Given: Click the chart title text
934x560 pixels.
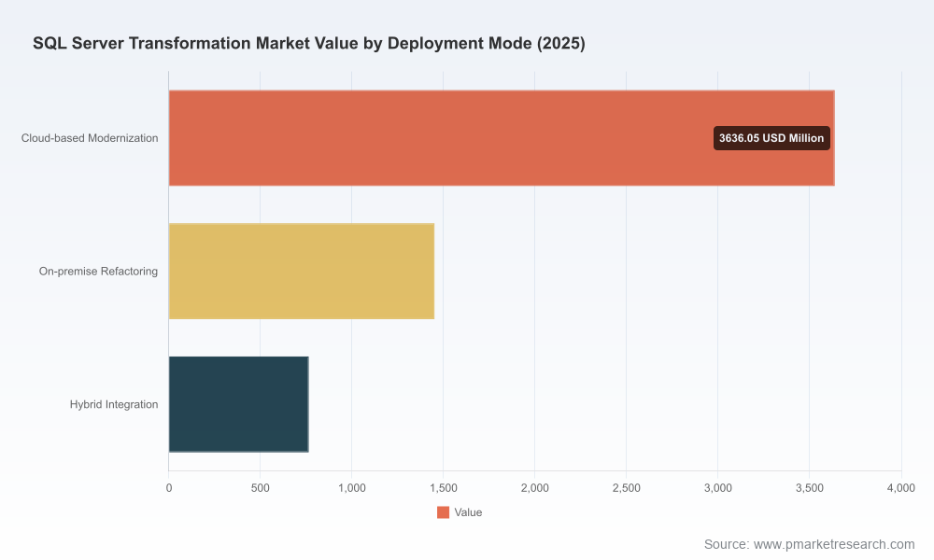Looking at the screenshot, I should [x=309, y=44].
